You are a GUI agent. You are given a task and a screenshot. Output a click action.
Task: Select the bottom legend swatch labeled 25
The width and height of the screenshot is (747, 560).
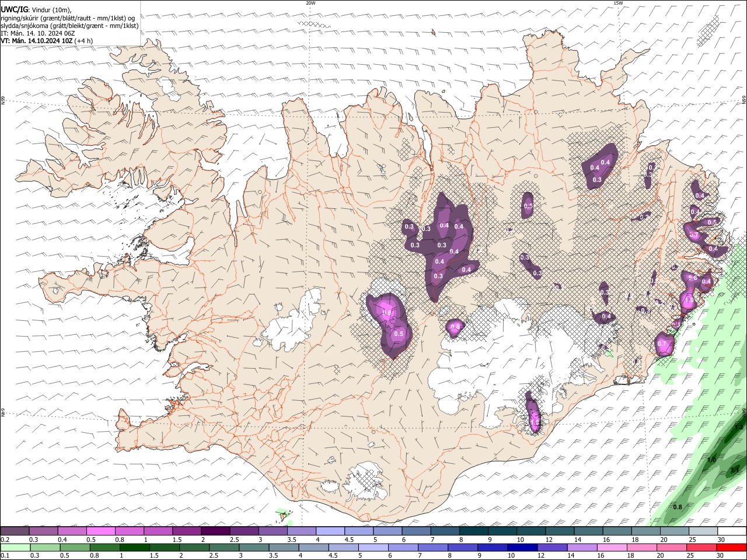click(x=701, y=548)
